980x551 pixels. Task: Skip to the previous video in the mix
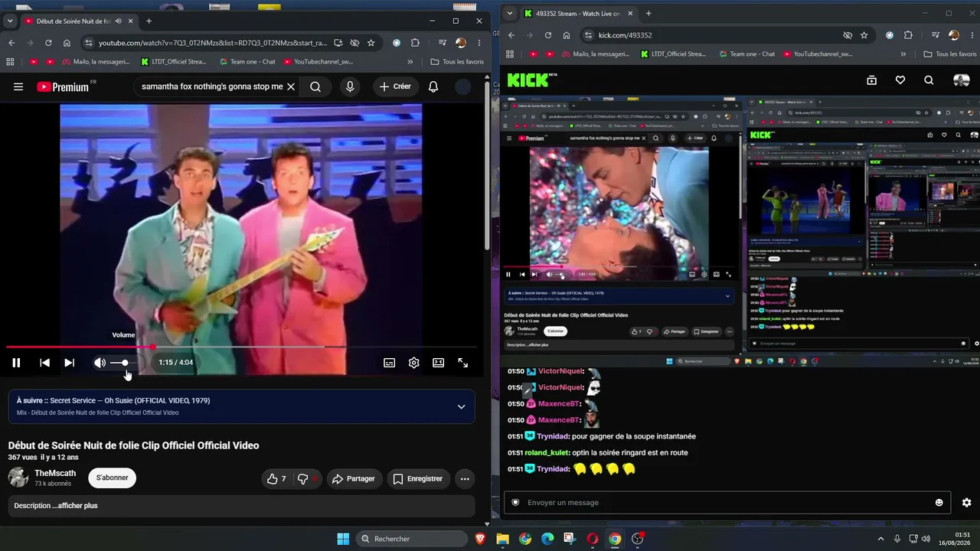click(x=45, y=363)
